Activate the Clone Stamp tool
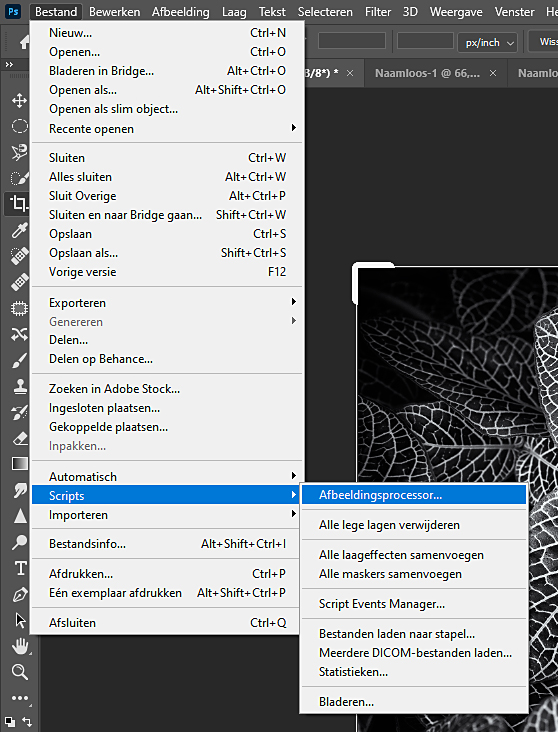Screen dimensions: 558x732 pos(19,386)
